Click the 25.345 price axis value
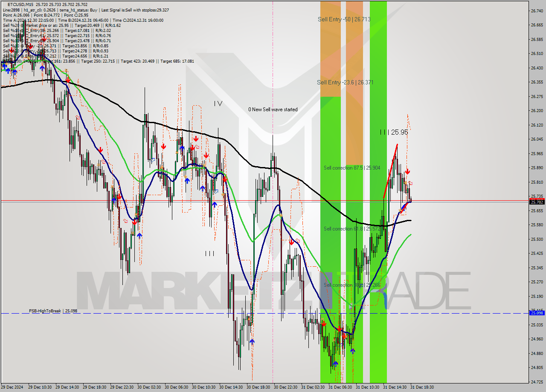The height and width of the screenshot is (392, 546). [x=537, y=268]
